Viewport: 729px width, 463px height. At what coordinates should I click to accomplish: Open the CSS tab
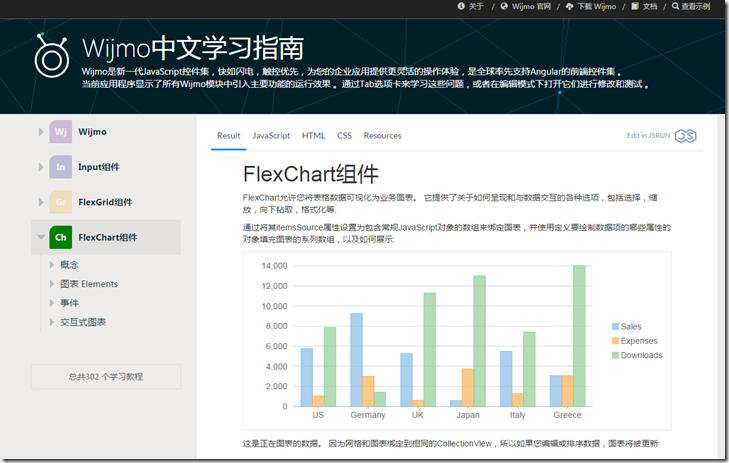point(345,136)
